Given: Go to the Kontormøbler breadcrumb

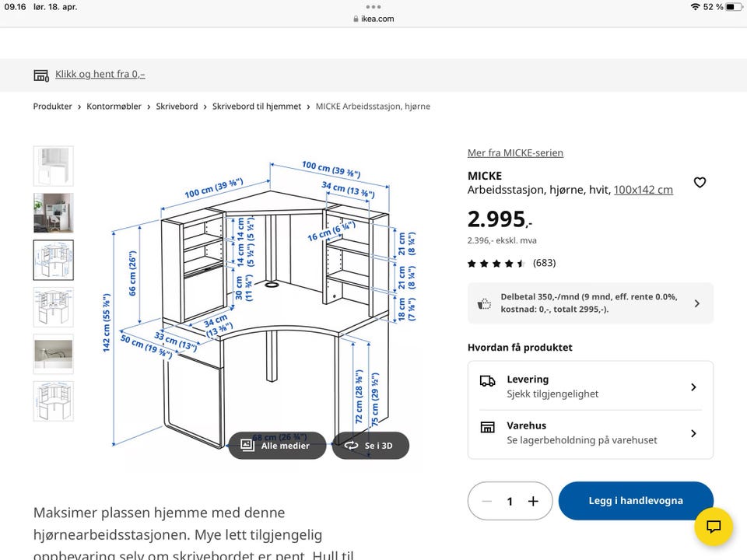Looking at the screenshot, I should (x=114, y=107).
